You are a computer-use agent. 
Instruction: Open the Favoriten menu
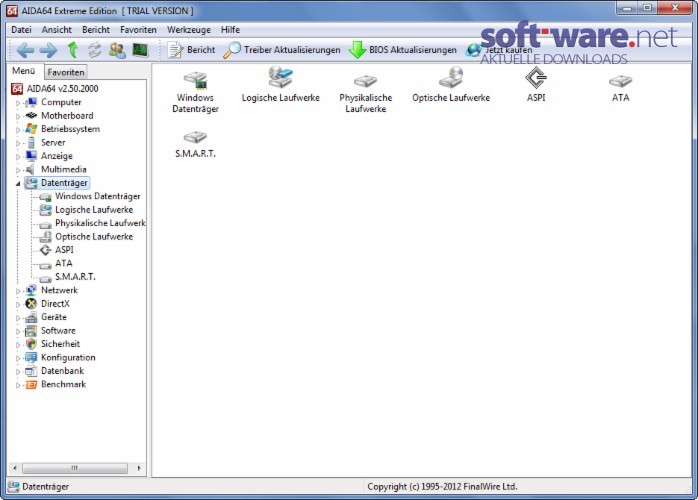138,30
